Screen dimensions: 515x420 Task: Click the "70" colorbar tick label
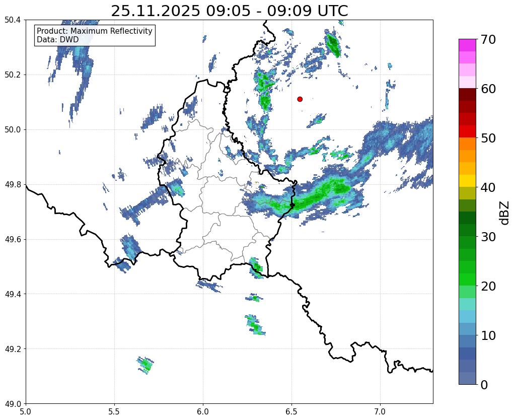[x=488, y=39]
